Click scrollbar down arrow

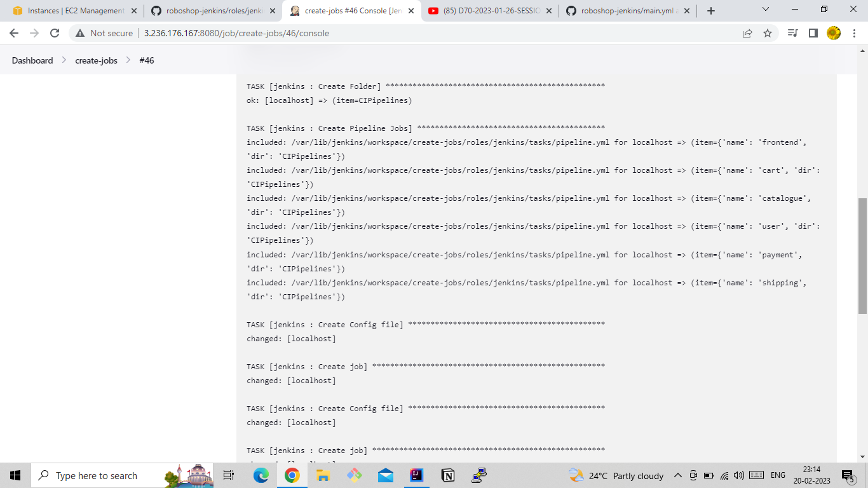pyautogui.click(x=862, y=456)
